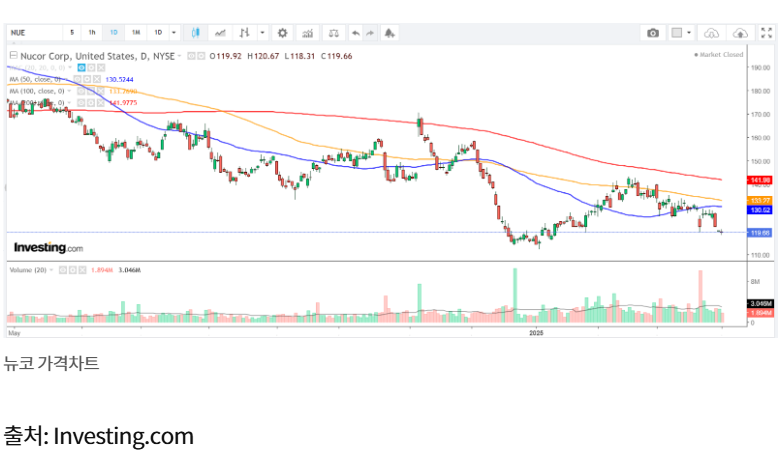Open settings icon for the MA 50 indicator
The image size is (782, 456).
[x=87, y=79]
